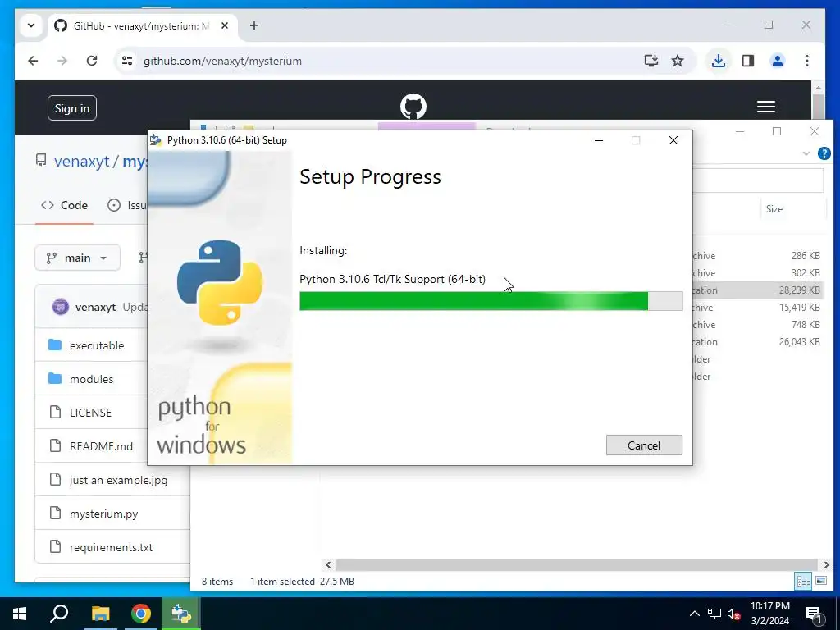Select the 26,043 KB file row
The image size is (840, 630).
click(x=758, y=342)
